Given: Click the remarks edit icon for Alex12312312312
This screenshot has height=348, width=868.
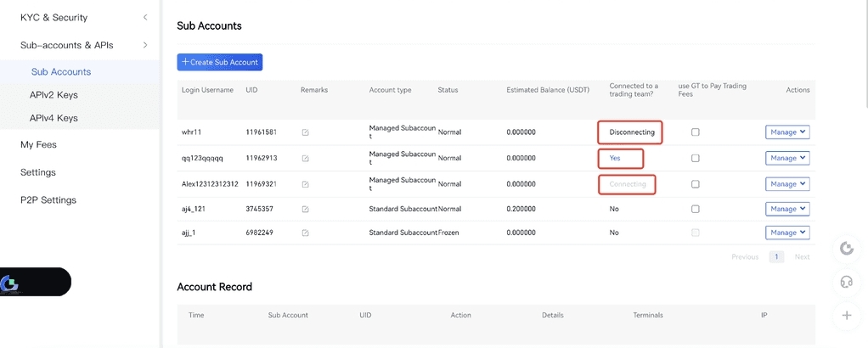Looking at the screenshot, I should tap(305, 184).
